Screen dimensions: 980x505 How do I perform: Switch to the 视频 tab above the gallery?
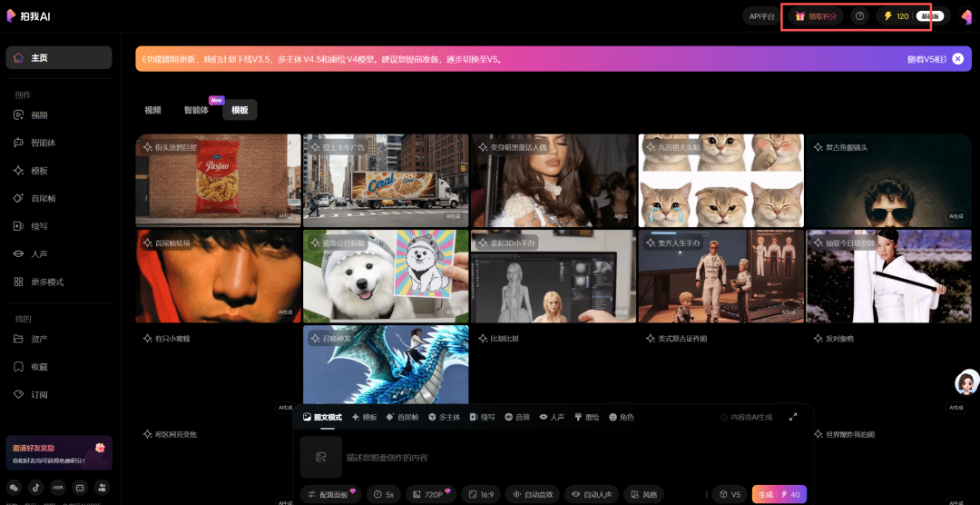coord(153,110)
